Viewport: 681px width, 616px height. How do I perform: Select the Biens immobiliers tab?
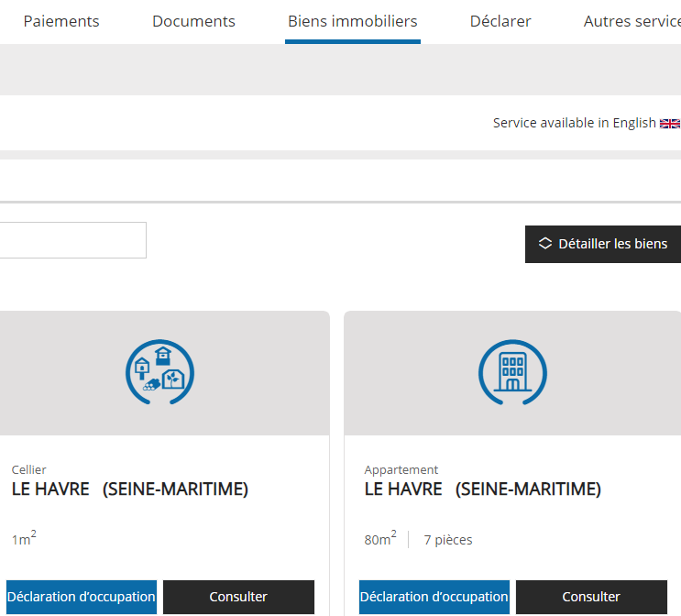pyautogui.click(x=352, y=21)
